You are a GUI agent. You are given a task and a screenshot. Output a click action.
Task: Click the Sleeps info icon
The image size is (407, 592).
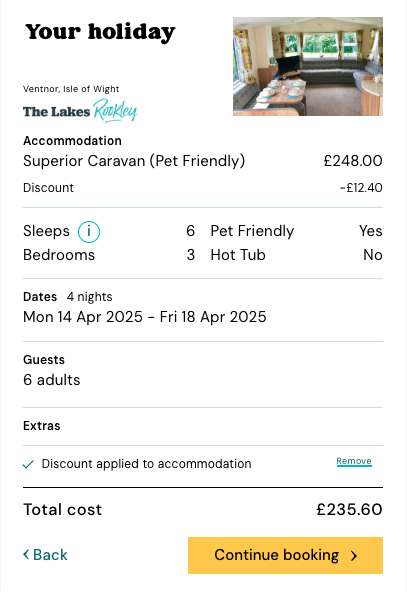click(x=89, y=231)
